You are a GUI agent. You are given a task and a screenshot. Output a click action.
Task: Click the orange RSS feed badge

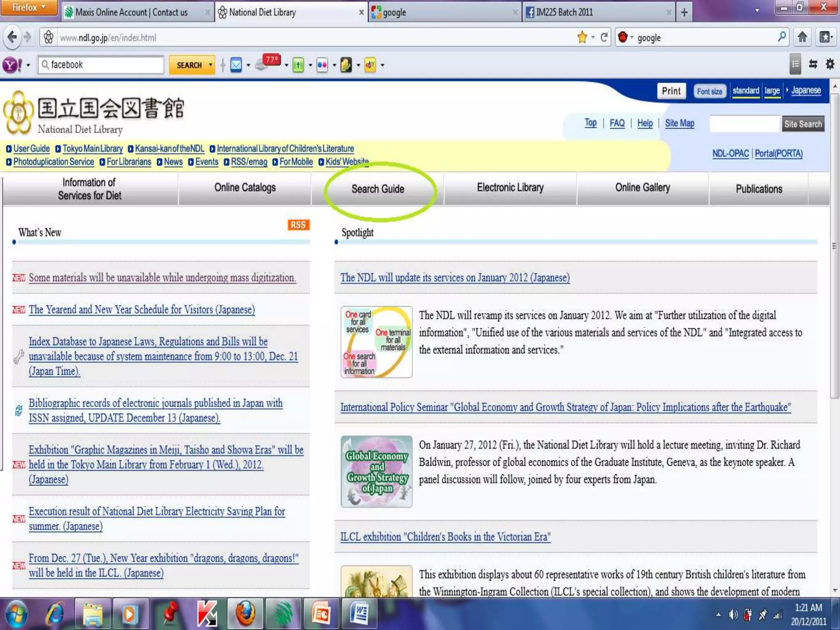click(298, 225)
